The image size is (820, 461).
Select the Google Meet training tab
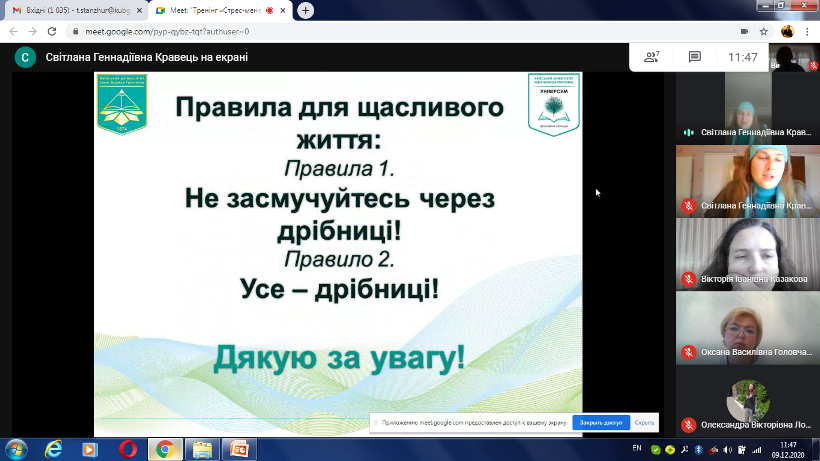click(215, 10)
